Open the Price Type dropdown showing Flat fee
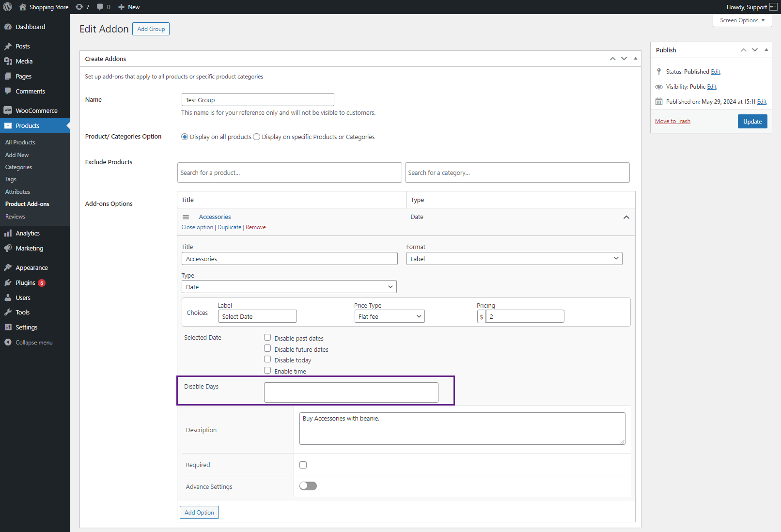Viewport: 781px width, 532px height. pyautogui.click(x=390, y=316)
